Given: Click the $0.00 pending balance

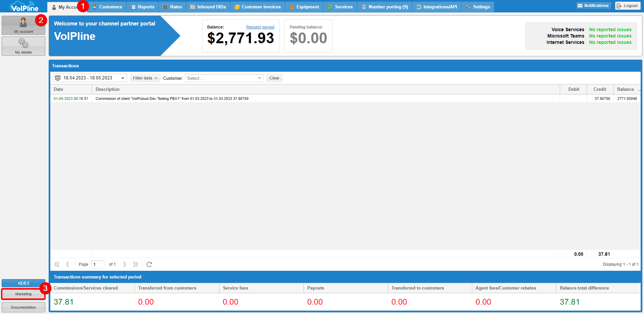Looking at the screenshot, I should [308, 38].
